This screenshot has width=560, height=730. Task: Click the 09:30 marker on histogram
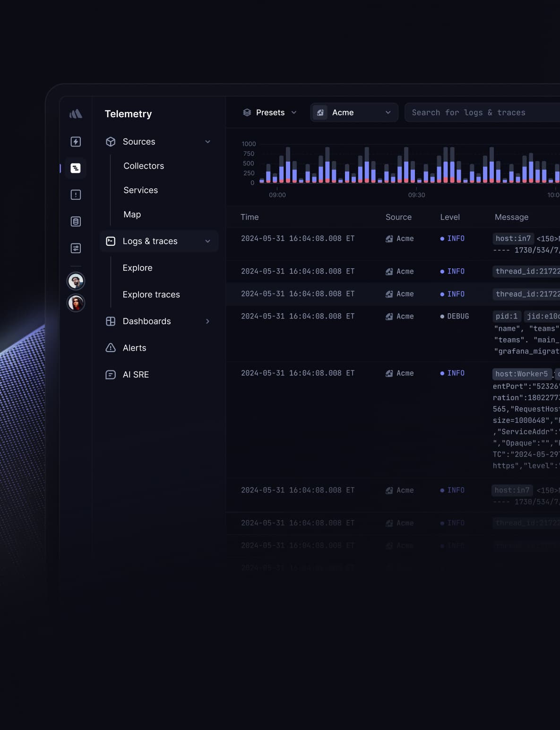coord(416,195)
